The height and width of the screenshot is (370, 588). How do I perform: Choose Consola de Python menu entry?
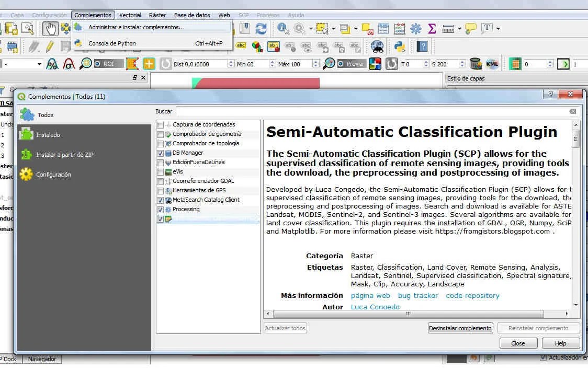coord(152,43)
